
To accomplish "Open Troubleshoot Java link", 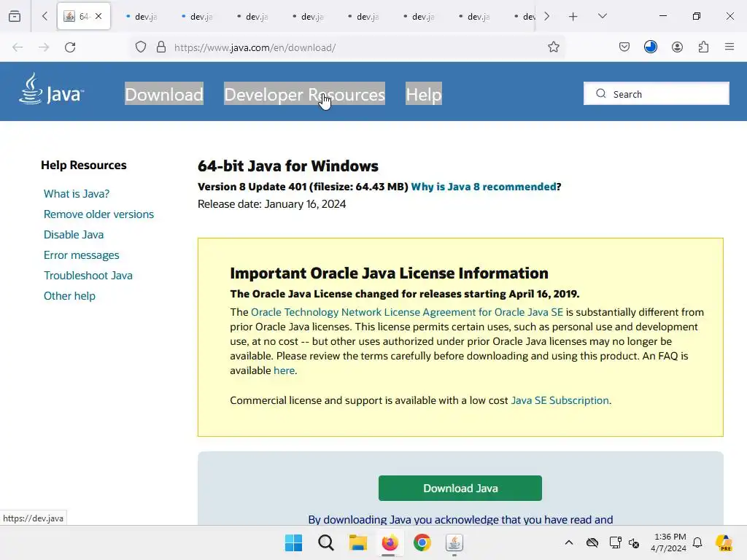I will 88,276.
